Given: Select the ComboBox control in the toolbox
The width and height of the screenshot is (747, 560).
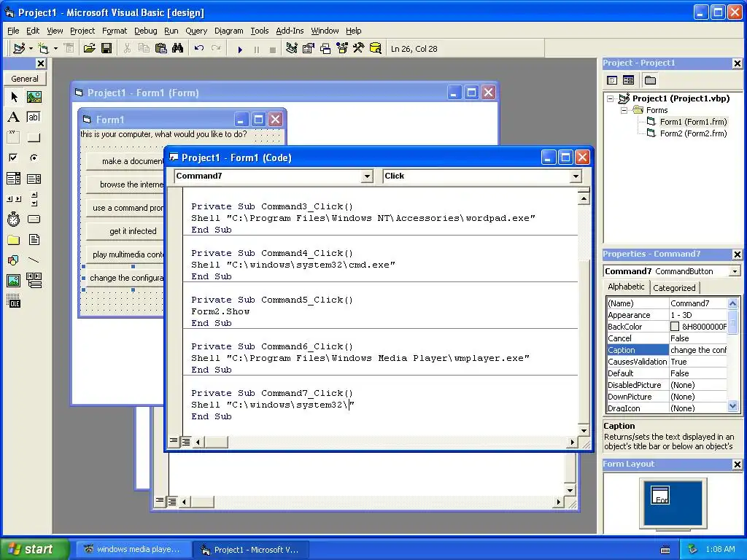Looking at the screenshot, I should coord(14,179).
